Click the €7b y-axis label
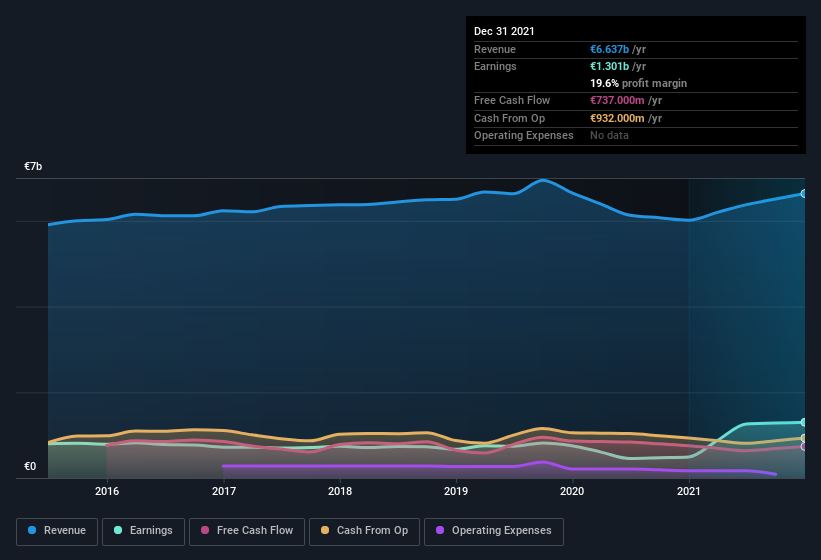 33,166
